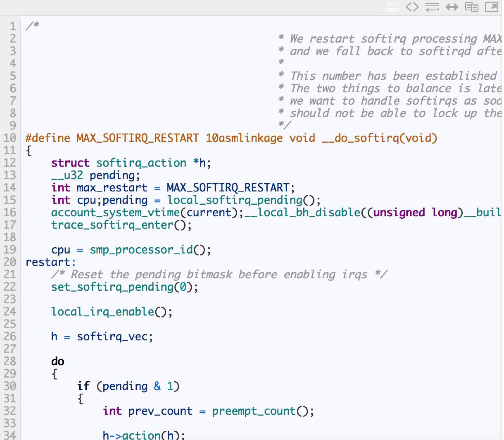Viewport: 504px width, 440px height.
Task: Open code in new window icon
Action: [x=492, y=7]
